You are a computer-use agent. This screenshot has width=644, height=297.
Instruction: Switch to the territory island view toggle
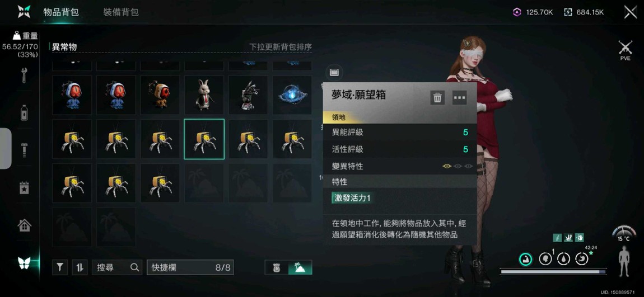[x=300, y=267]
